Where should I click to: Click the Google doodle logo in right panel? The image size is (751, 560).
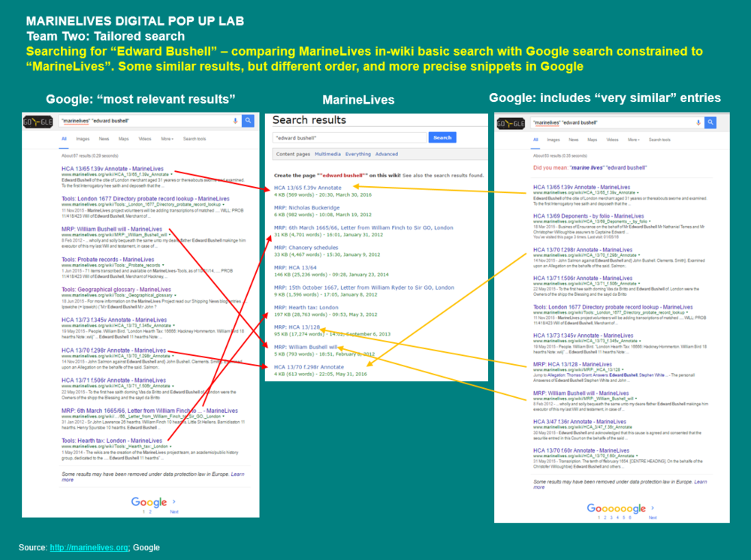(513, 122)
